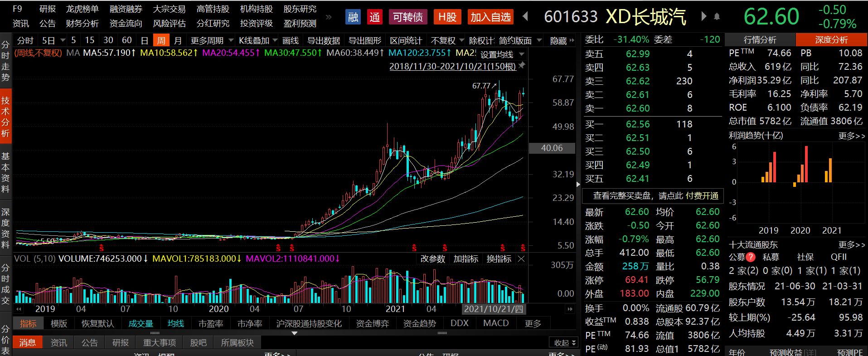This screenshot has height=356, width=868.
Task: Select the MACD indicator tab
Action: click(x=496, y=323)
